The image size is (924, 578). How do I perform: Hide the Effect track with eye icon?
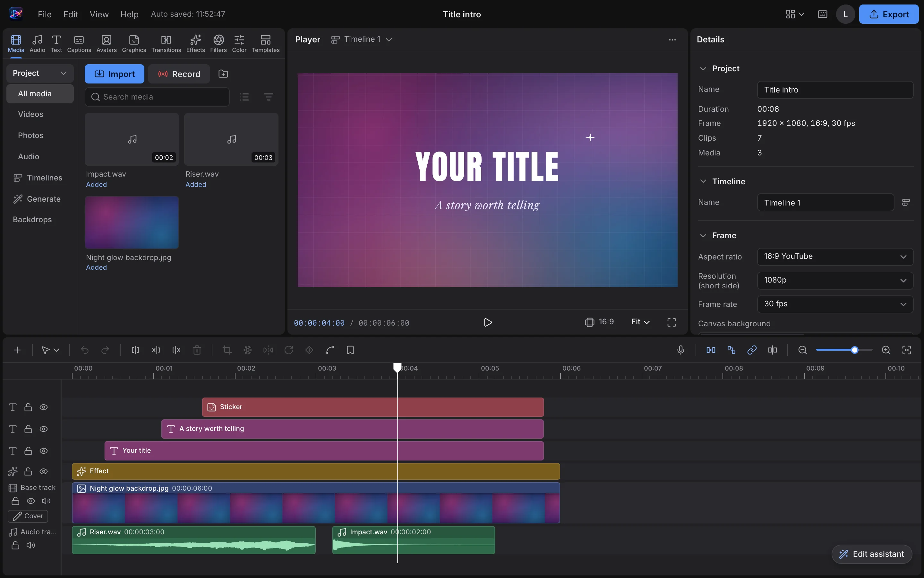point(44,471)
